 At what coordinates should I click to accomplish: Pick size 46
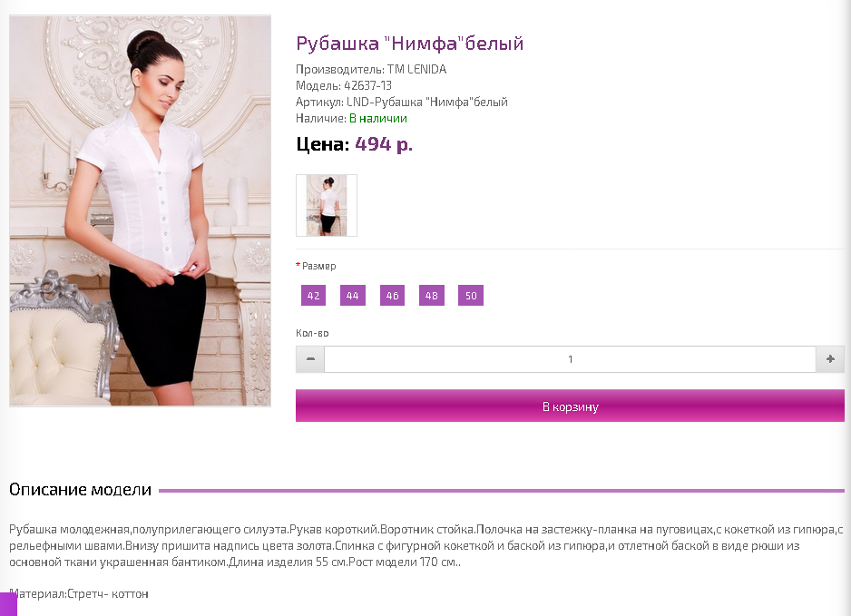point(392,296)
